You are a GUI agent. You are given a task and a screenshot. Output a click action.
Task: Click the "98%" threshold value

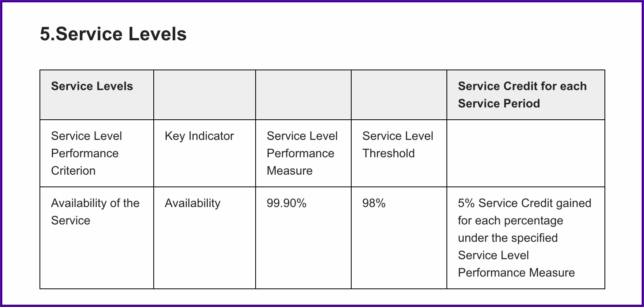point(374,203)
